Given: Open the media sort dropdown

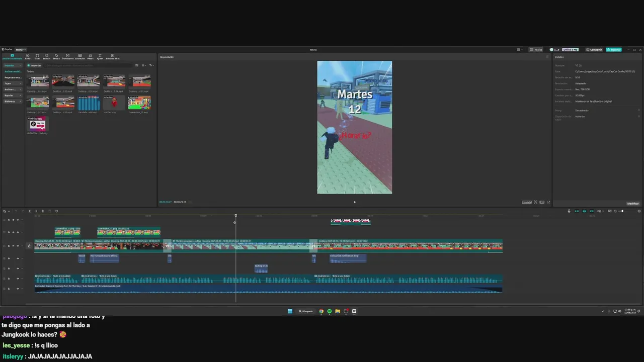Looking at the screenshot, I should tap(144, 65).
